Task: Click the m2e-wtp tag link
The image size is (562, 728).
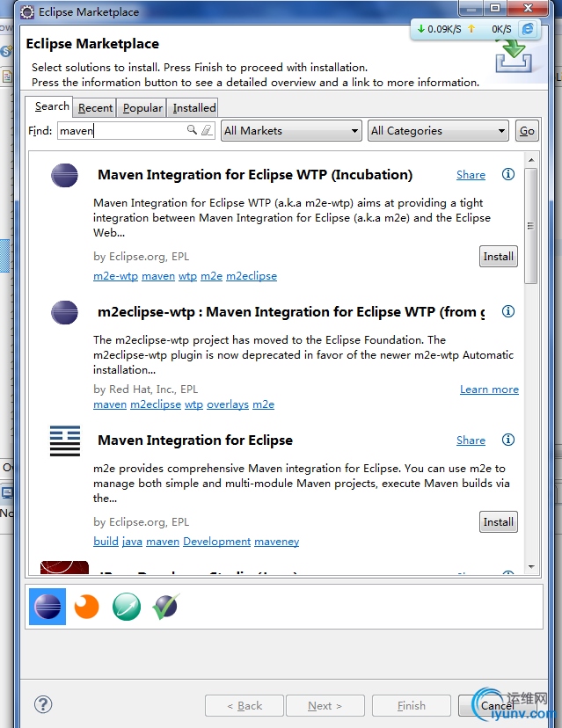Action: tap(115, 276)
